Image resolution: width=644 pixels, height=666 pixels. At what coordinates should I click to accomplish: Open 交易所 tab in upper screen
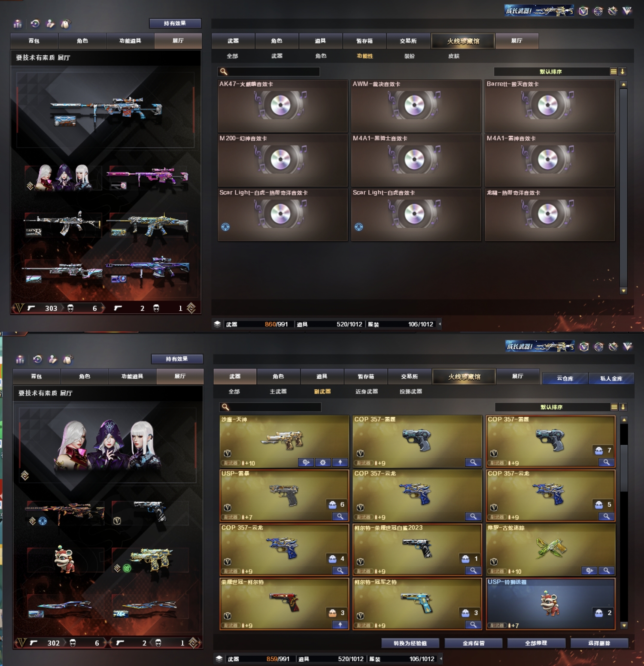click(x=408, y=41)
